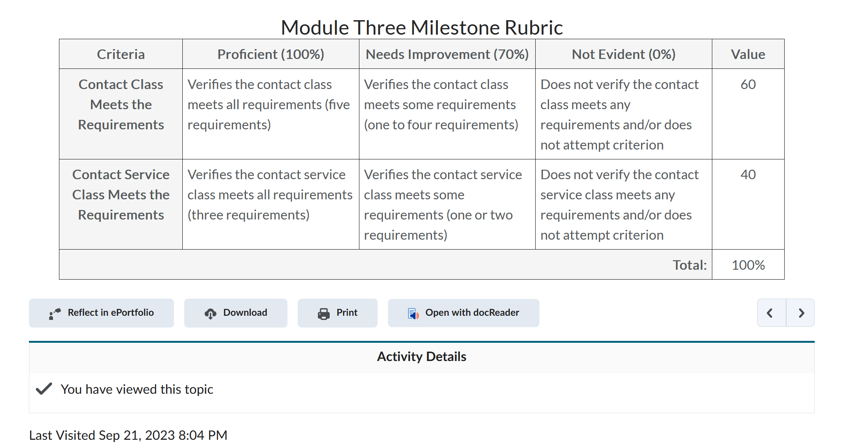Go back using the previous chevron control
This screenshot has height=447, width=868.
(x=770, y=313)
